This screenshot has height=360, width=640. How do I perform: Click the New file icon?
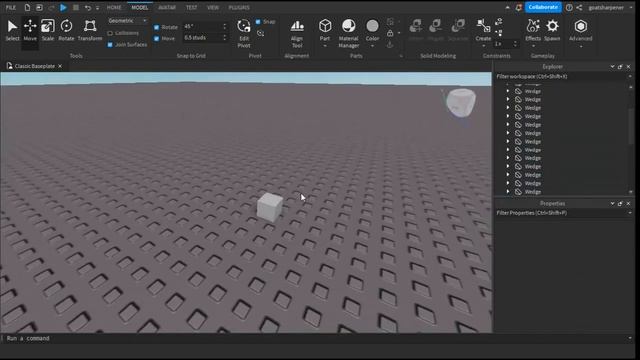coord(27,7)
